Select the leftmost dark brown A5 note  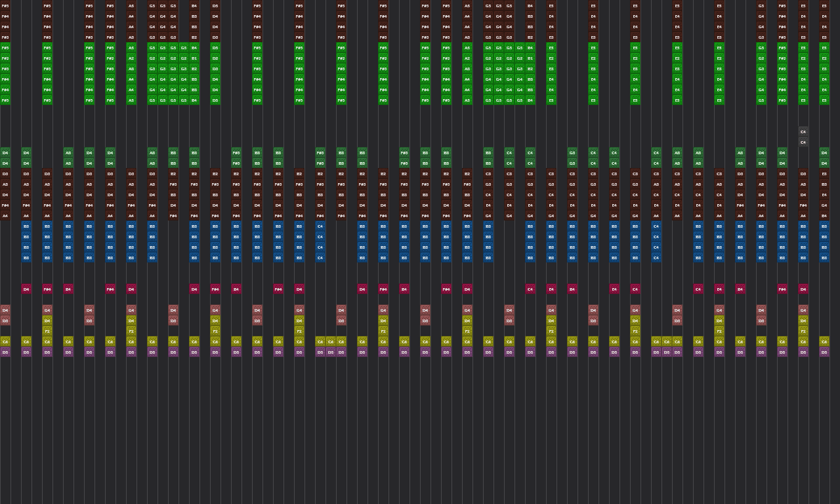[x=131, y=6]
